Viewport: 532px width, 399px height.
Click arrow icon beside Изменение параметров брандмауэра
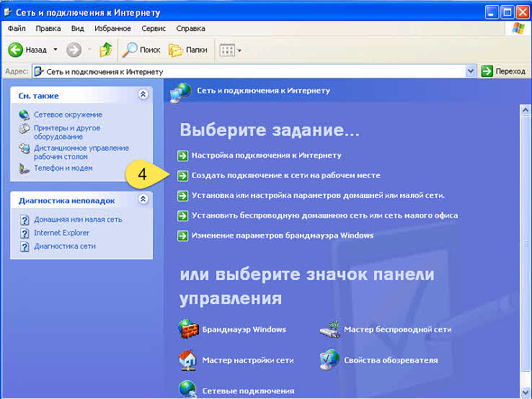pyautogui.click(x=182, y=236)
